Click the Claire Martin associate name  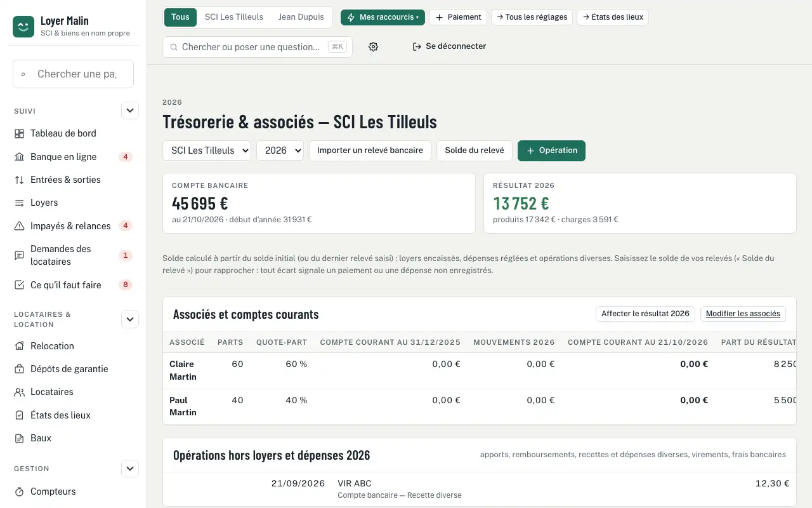pyautogui.click(x=183, y=370)
